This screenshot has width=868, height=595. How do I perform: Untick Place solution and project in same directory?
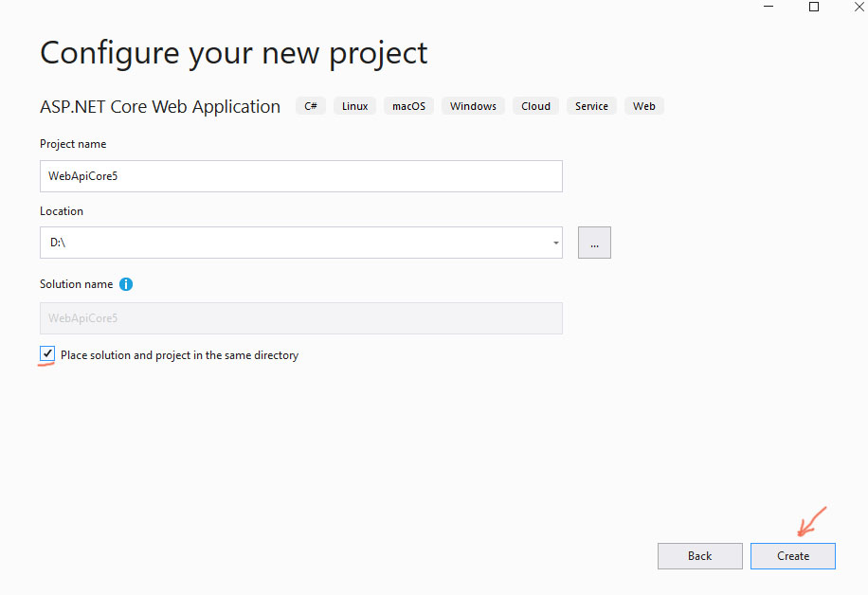[47, 354]
